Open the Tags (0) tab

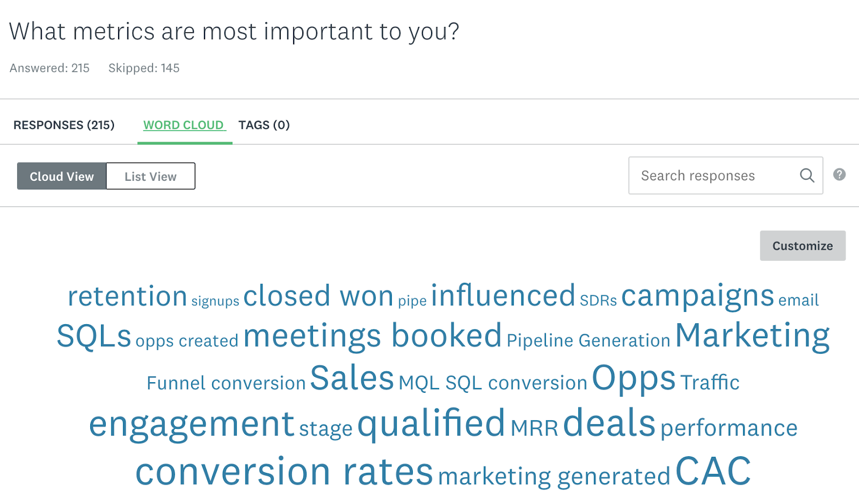(x=264, y=125)
